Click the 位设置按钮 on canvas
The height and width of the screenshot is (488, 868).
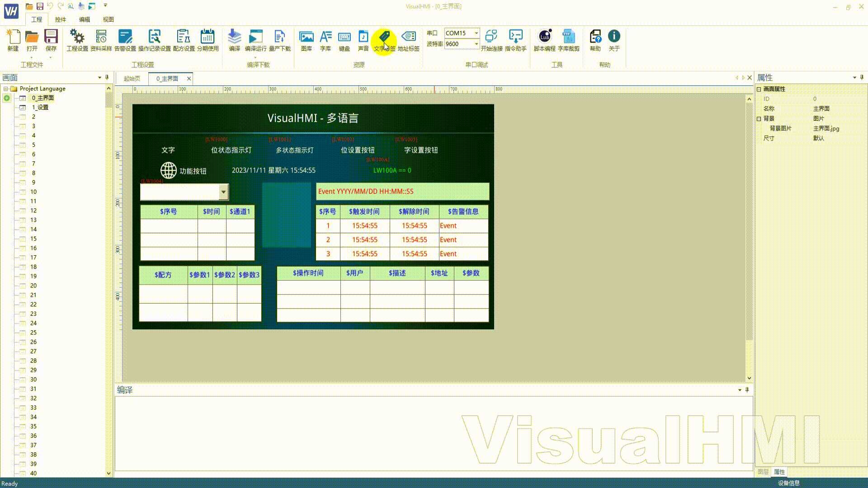tap(358, 150)
